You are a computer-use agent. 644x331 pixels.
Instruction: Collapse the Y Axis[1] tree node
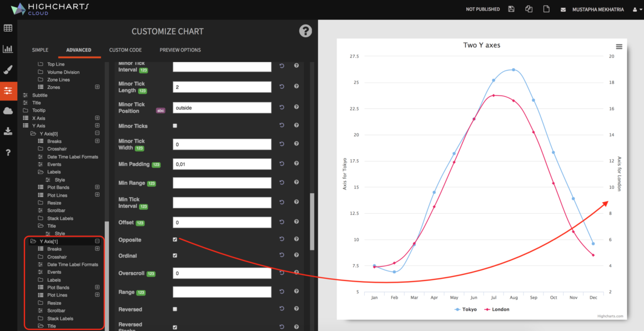(97, 242)
